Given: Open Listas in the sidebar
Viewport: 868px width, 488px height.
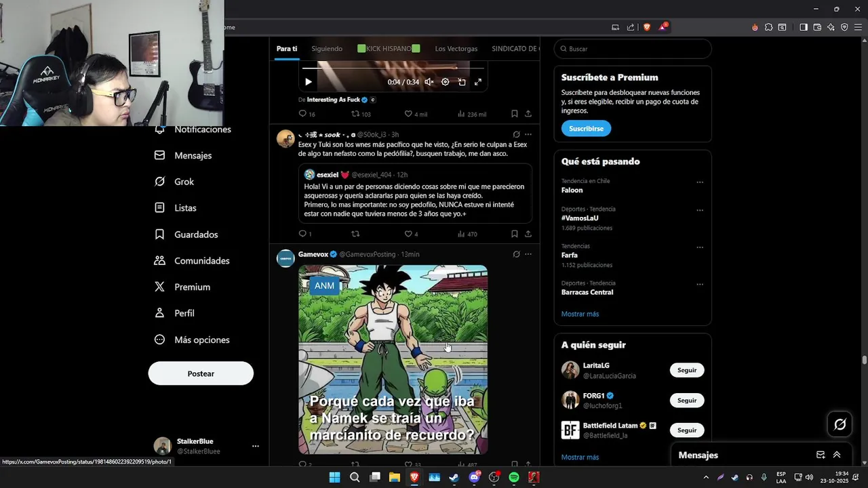Looking at the screenshot, I should 176,208.
